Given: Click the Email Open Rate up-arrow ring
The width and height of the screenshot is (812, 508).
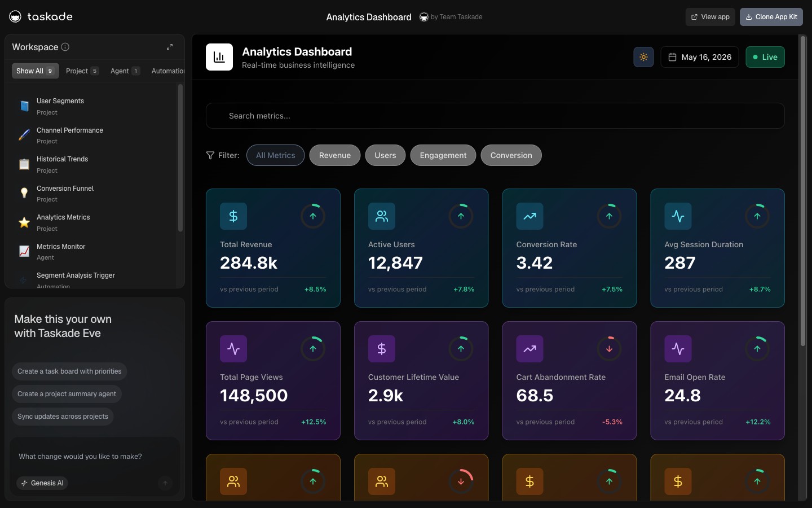Looking at the screenshot, I should [x=757, y=349].
